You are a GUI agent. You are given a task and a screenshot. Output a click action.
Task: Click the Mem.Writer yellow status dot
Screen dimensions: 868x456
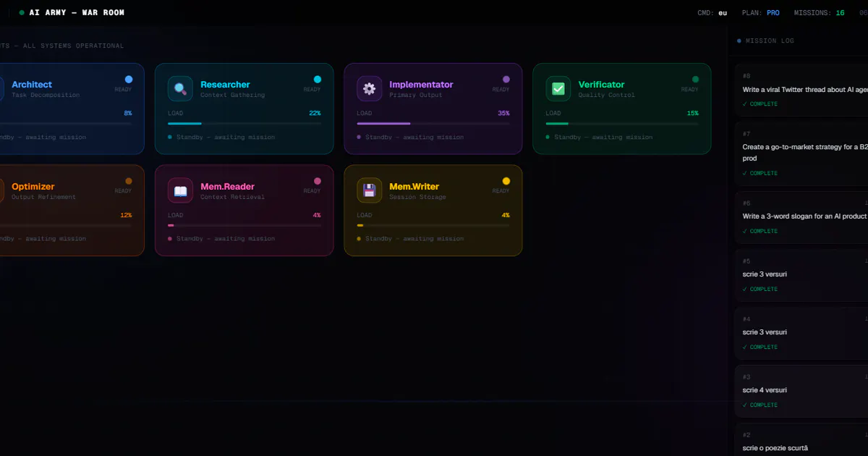[506, 181]
